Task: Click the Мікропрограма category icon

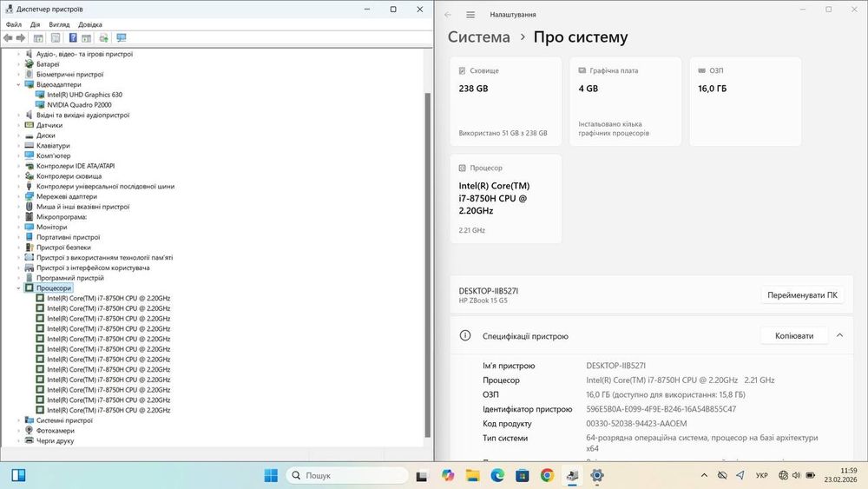Action: (x=30, y=216)
